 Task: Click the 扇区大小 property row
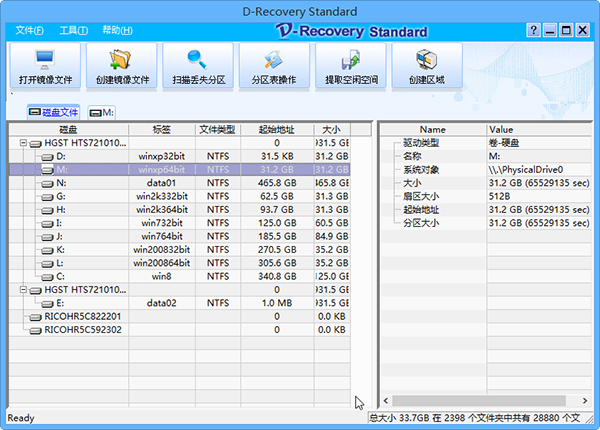click(x=486, y=197)
